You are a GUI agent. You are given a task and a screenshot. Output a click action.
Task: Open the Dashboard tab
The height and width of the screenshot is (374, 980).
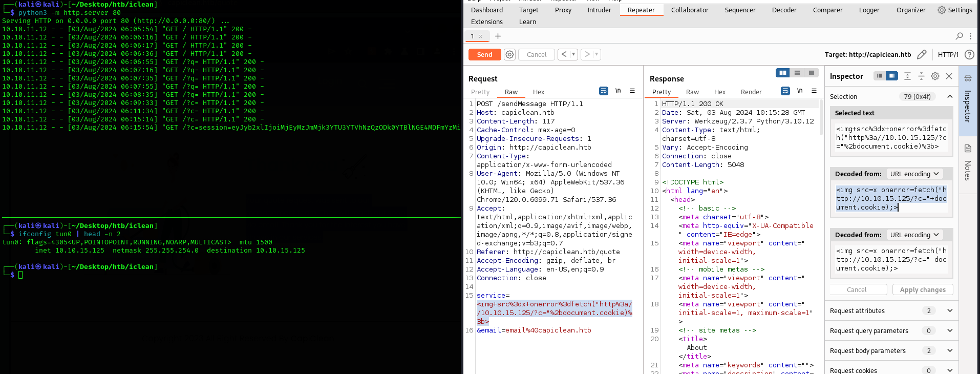(x=487, y=10)
